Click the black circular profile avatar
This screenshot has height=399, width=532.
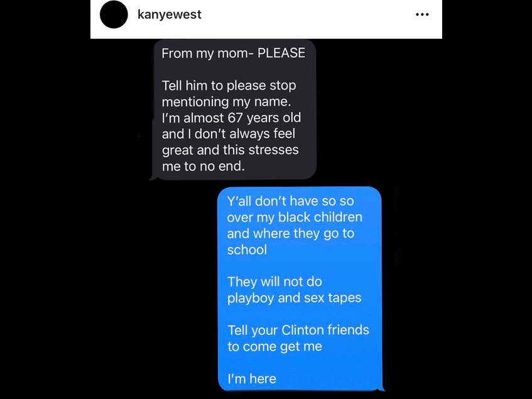click(114, 14)
